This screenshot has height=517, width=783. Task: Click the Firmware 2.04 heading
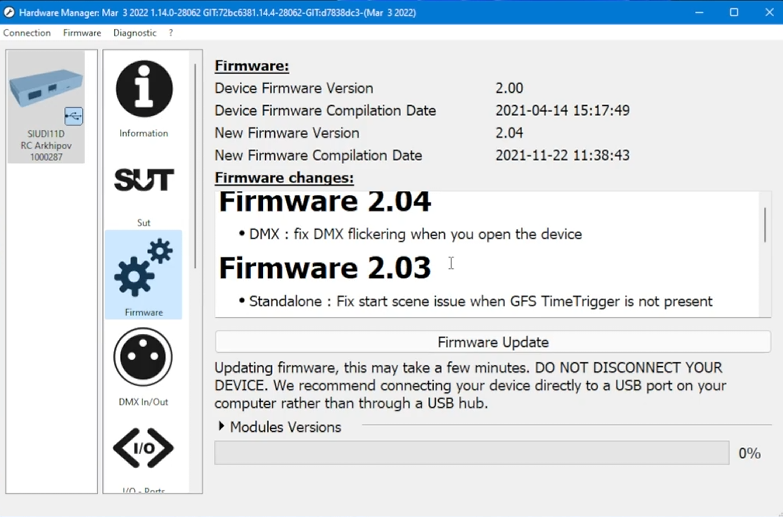coord(325,201)
